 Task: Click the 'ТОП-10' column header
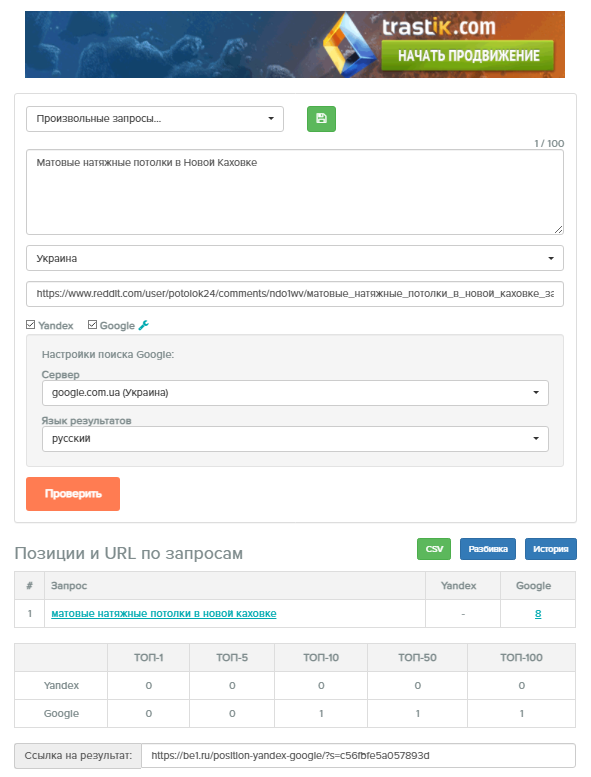tap(321, 658)
